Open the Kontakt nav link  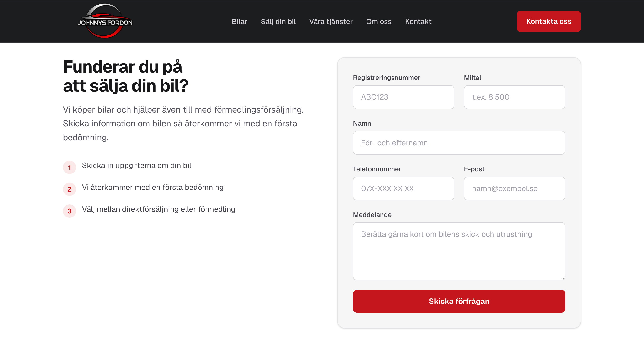[x=418, y=21]
